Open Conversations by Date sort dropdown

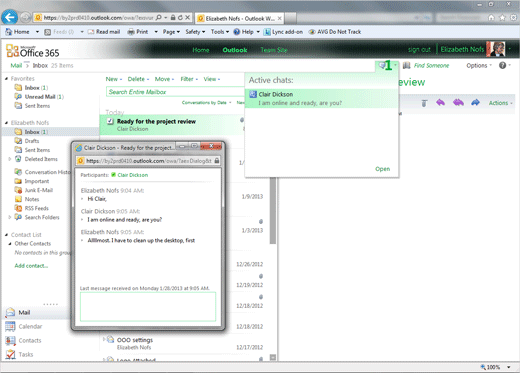[206, 102]
